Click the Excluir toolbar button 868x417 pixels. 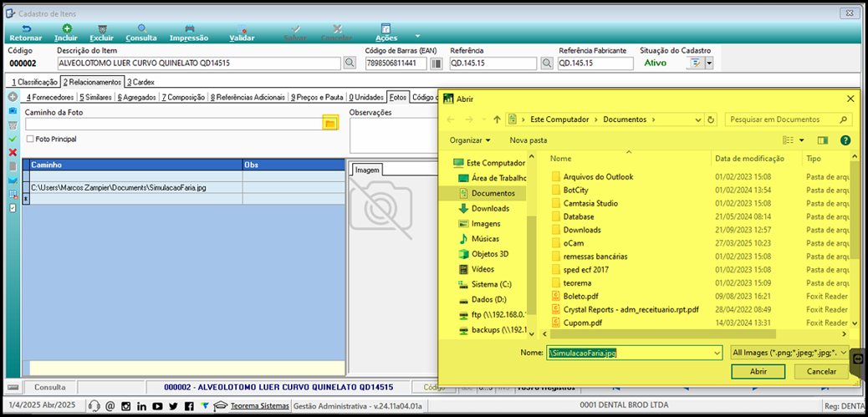click(x=101, y=33)
